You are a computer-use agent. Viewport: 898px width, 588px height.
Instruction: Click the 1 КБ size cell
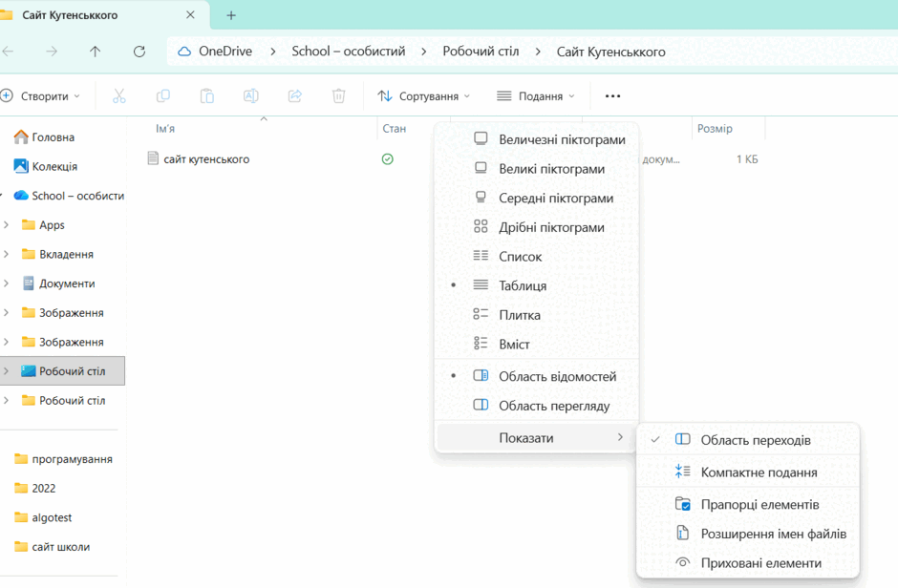(x=747, y=159)
